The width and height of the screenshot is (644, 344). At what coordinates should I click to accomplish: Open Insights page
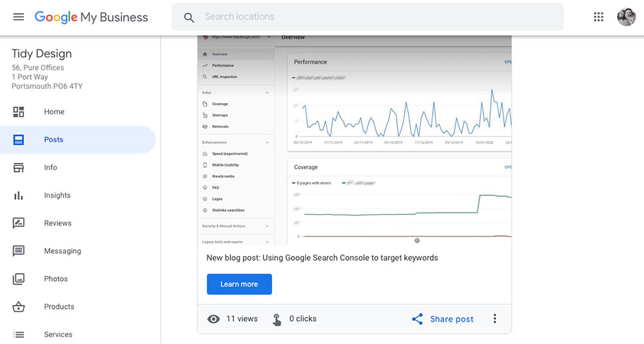click(57, 196)
